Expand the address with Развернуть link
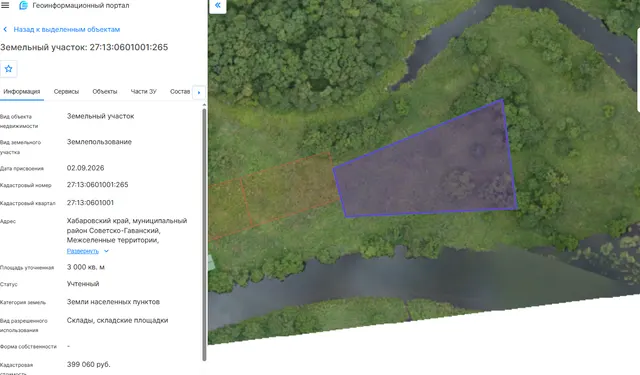 (83, 251)
